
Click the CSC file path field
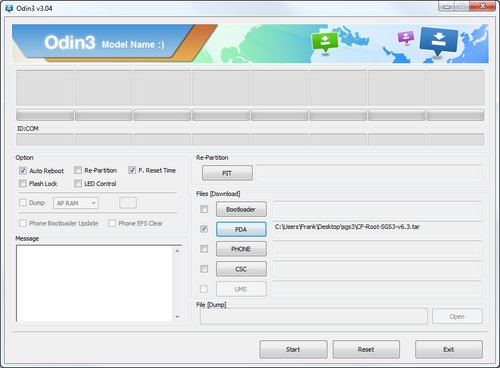(377, 269)
